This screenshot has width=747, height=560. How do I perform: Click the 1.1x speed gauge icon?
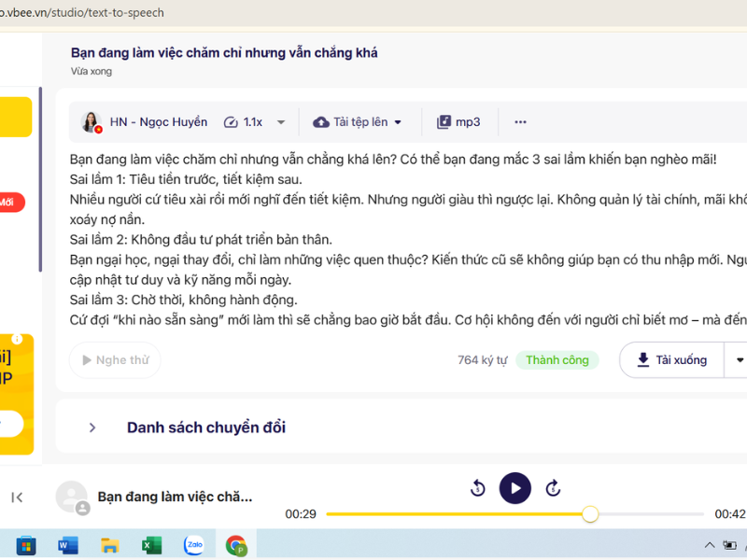231,122
